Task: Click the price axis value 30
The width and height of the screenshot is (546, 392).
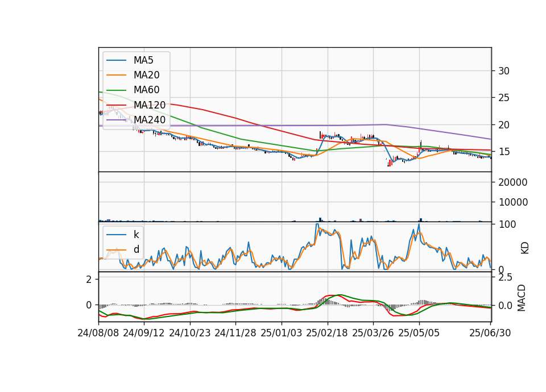Action: click(x=504, y=71)
